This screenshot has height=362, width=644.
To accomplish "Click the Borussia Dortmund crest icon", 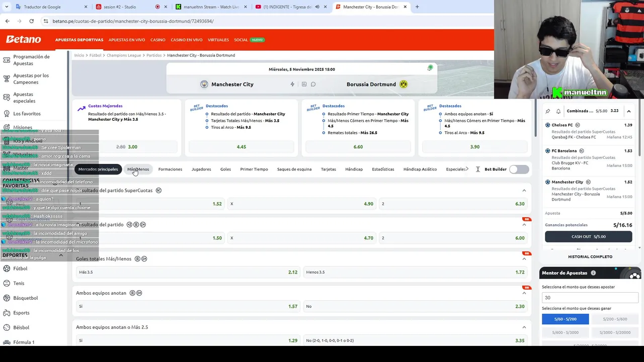I will coord(404,84).
